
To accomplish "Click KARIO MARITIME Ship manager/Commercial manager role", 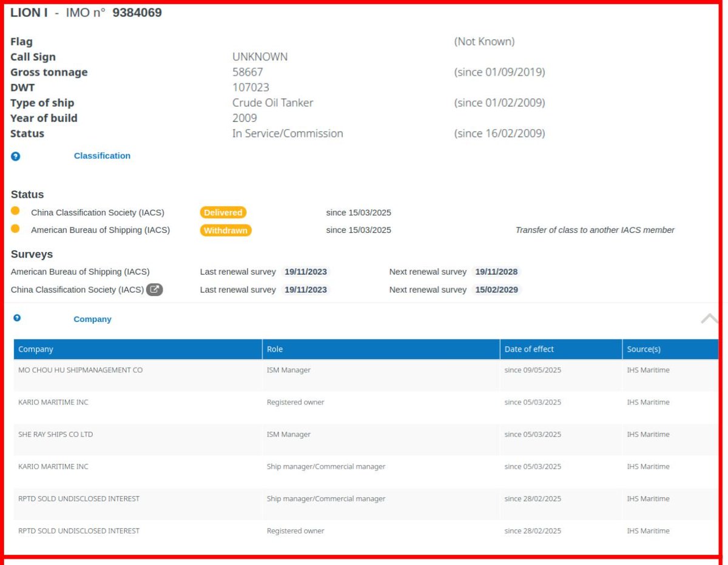I will point(326,467).
